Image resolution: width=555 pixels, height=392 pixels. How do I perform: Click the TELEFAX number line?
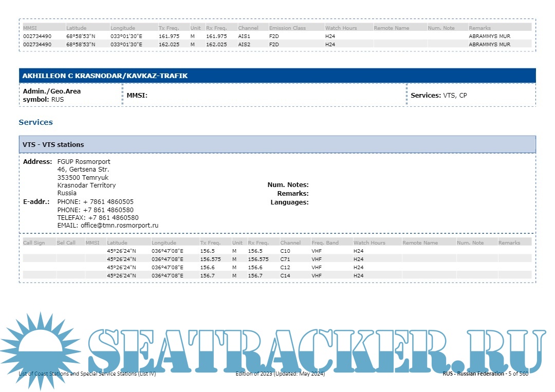point(98,217)
